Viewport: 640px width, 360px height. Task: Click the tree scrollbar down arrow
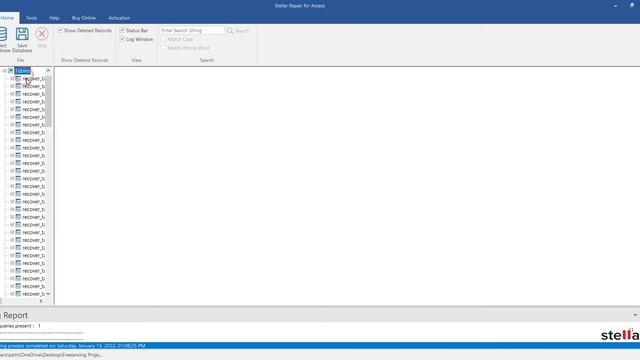(48, 294)
